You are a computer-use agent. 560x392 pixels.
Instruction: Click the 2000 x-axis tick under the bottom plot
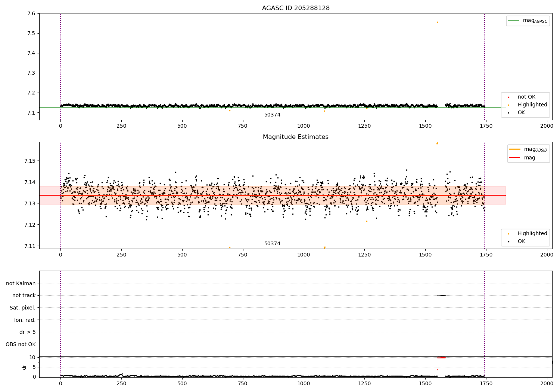pyautogui.click(x=547, y=383)
